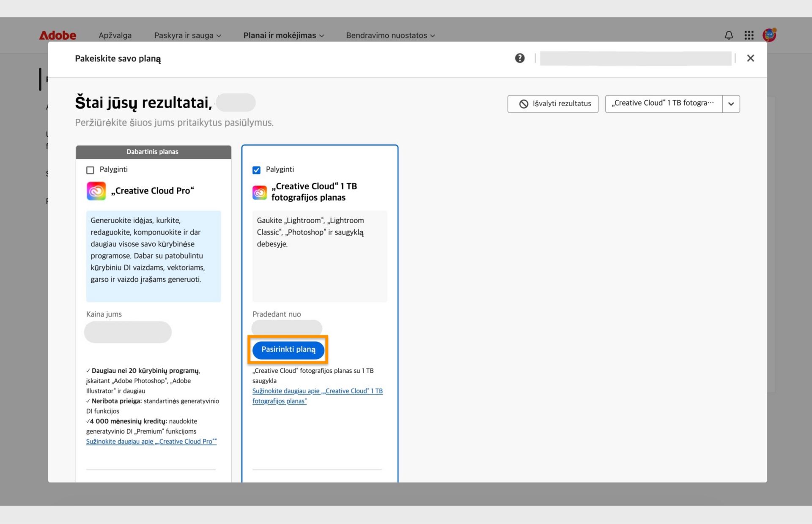This screenshot has width=812, height=524.
Task: Close the plan change dialog
Action: 750,58
